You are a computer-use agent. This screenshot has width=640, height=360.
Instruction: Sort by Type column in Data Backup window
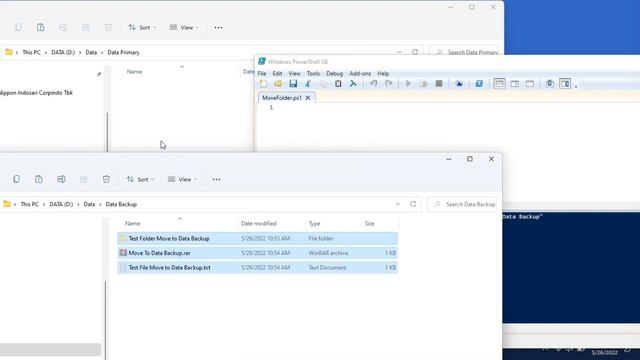(x=314, y=224)
